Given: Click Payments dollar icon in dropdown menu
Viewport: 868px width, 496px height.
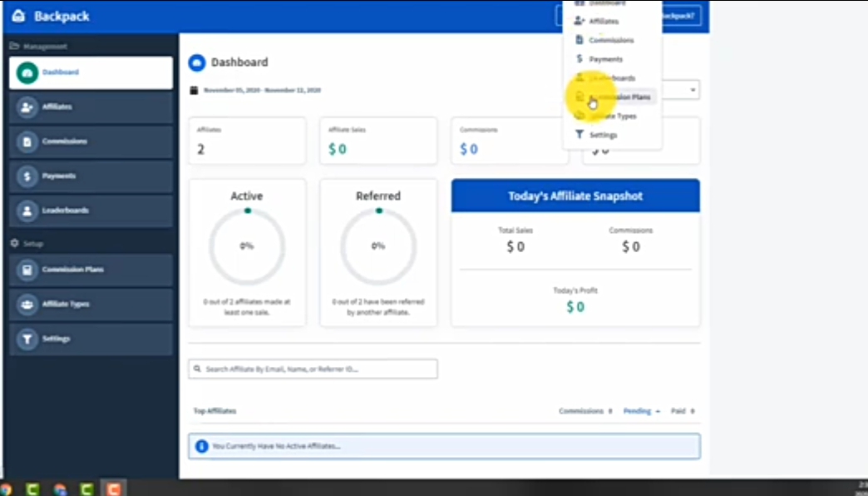Looking at the screenshot, I should 579,58.
